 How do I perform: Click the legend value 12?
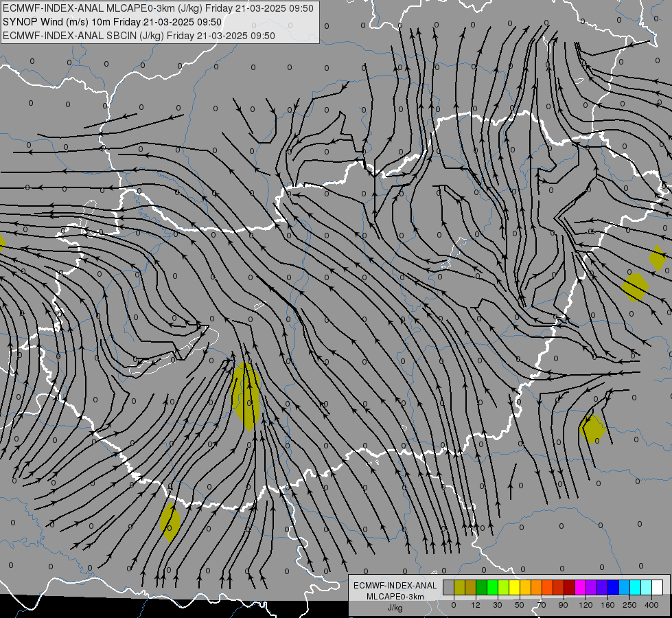476,605
